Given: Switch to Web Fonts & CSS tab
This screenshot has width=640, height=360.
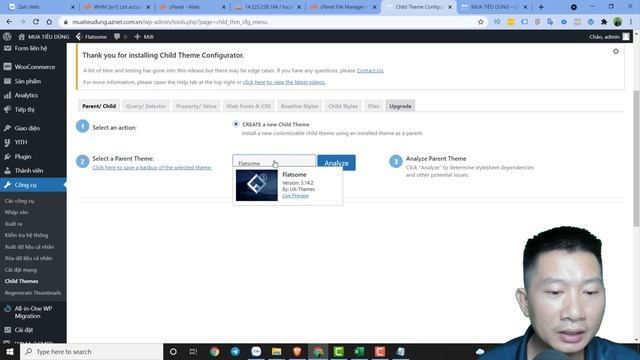Looking at the screenshot, I should pos(248,106).
